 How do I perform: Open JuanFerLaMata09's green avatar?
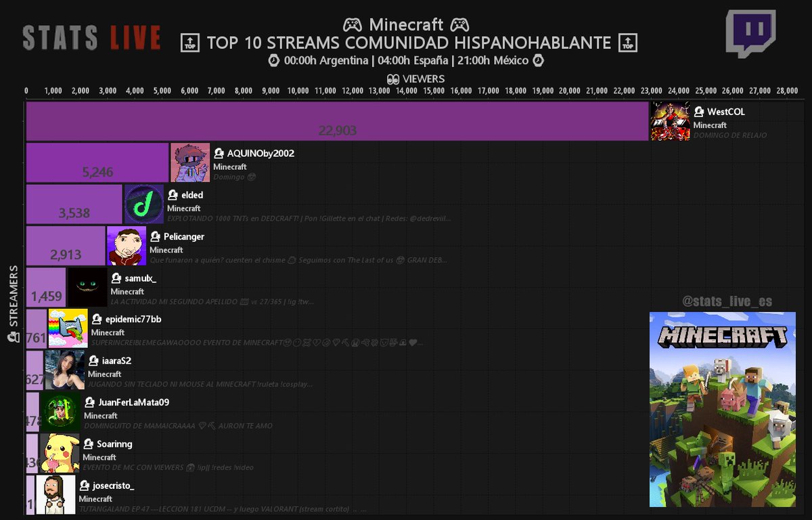pos(61,412)
